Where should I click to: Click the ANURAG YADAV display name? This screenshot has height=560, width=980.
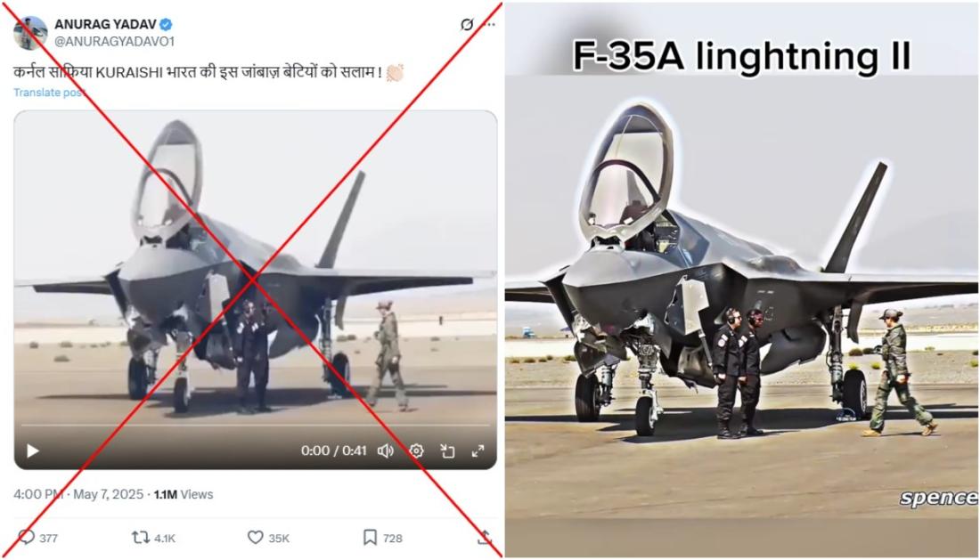pyautogui.click(x=105, y=24)
